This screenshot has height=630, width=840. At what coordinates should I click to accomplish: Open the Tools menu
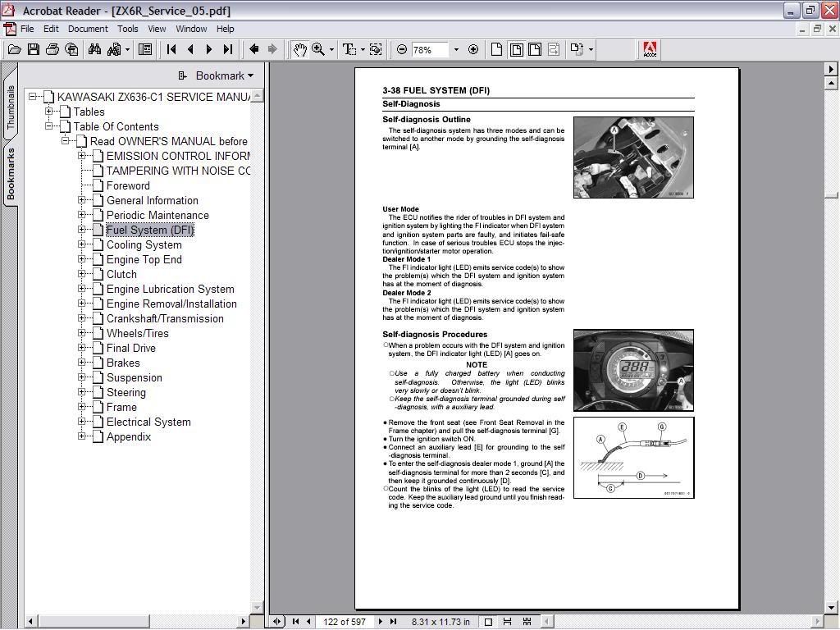[127, 29]
